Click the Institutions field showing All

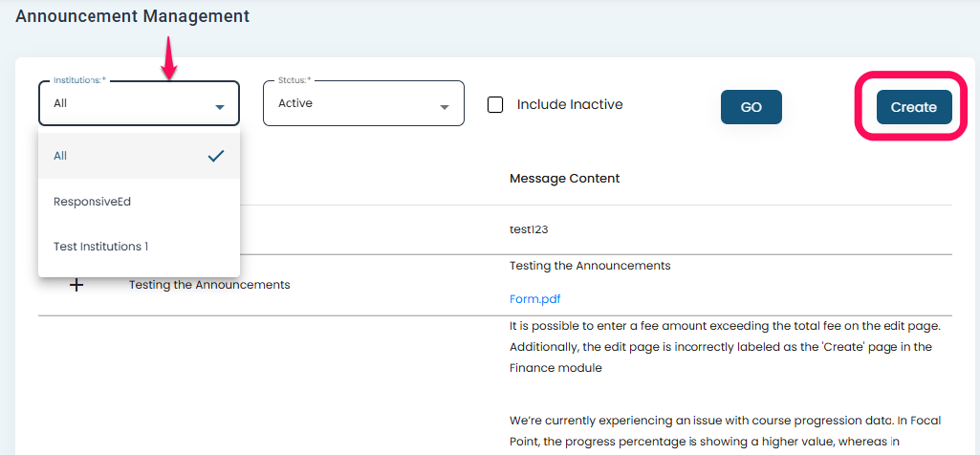(124, 103)
